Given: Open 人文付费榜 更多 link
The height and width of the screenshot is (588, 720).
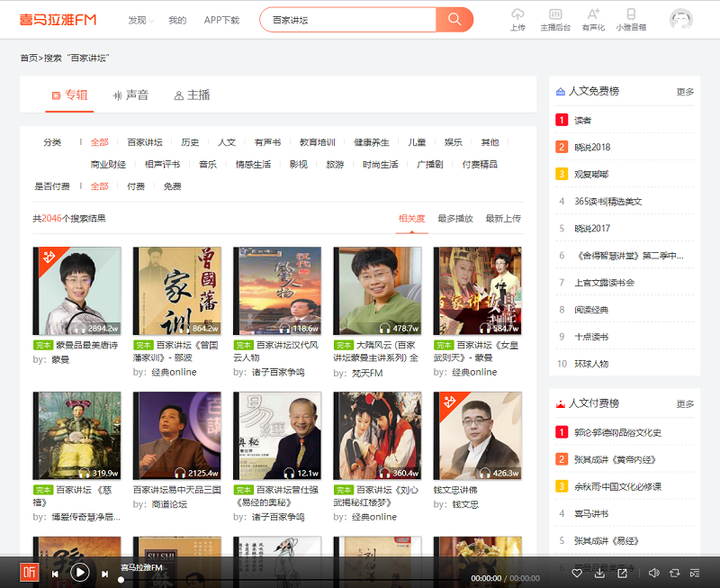Looking at the screenshot, I should click(x=685, y=404).
